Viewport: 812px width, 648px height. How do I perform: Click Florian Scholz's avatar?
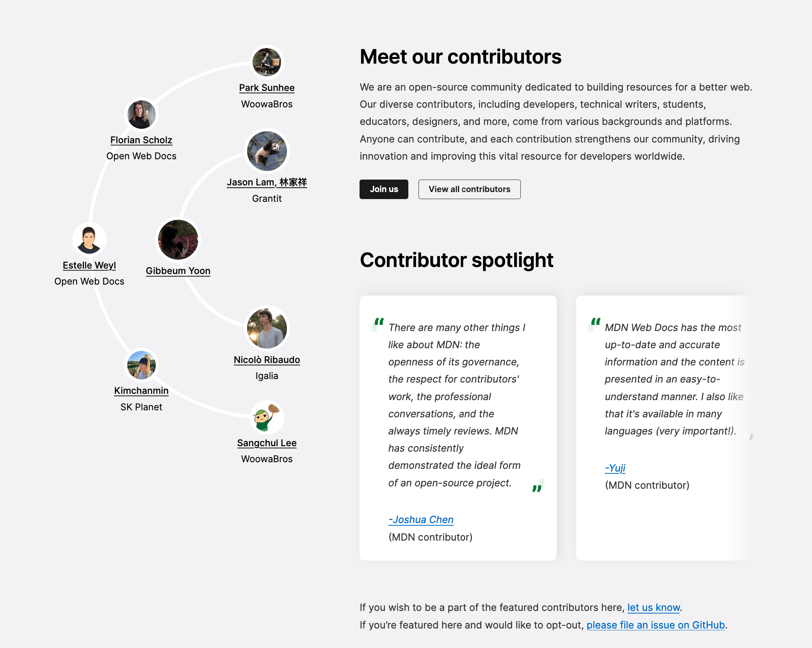(141, 114)
